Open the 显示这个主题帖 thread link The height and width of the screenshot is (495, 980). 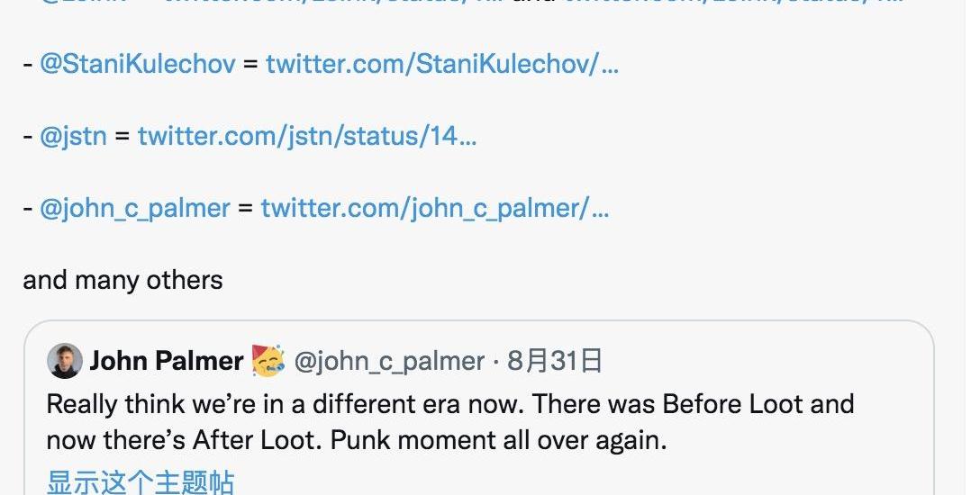click(x=141, y=481)
